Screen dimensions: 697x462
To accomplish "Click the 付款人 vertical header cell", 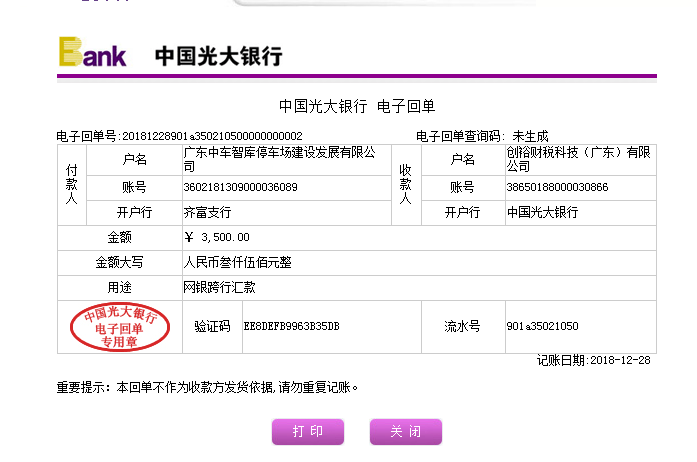I will tap(72, 185).
